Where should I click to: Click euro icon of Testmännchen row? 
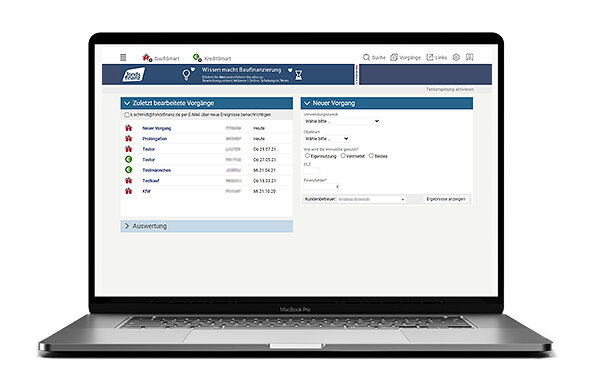click(128, 170)
